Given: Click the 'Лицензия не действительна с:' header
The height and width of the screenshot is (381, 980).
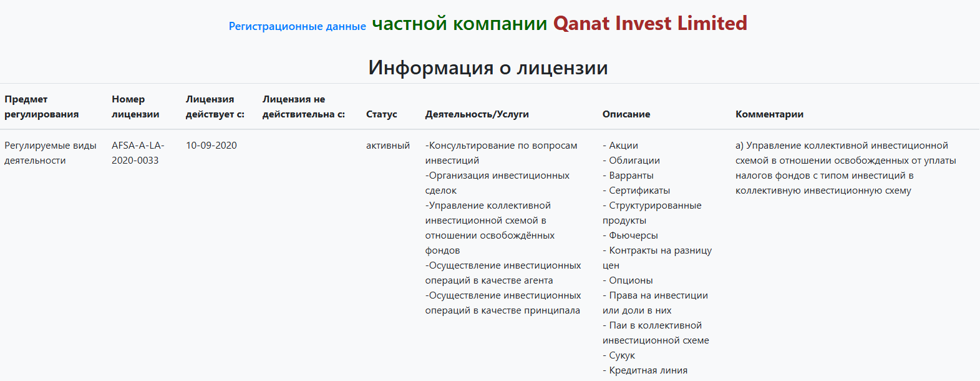Looking at the screenshot, I should pos(304,107).
